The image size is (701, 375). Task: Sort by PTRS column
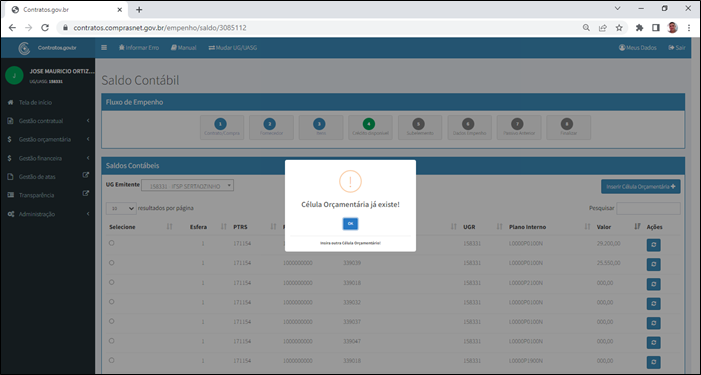click(x=255, y=227)
